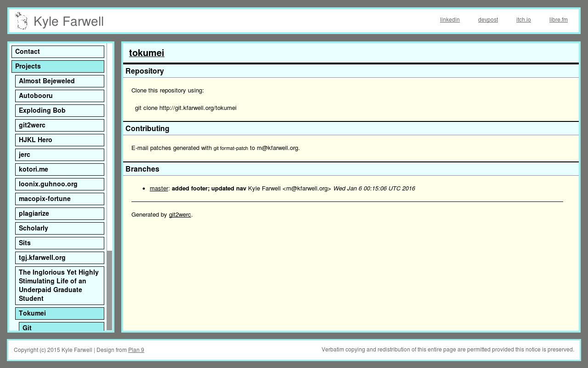Image resolution: width=588 pixels, height=368 pixels.
Task: Open the linkedin link in header
Action: pos(450,20)
